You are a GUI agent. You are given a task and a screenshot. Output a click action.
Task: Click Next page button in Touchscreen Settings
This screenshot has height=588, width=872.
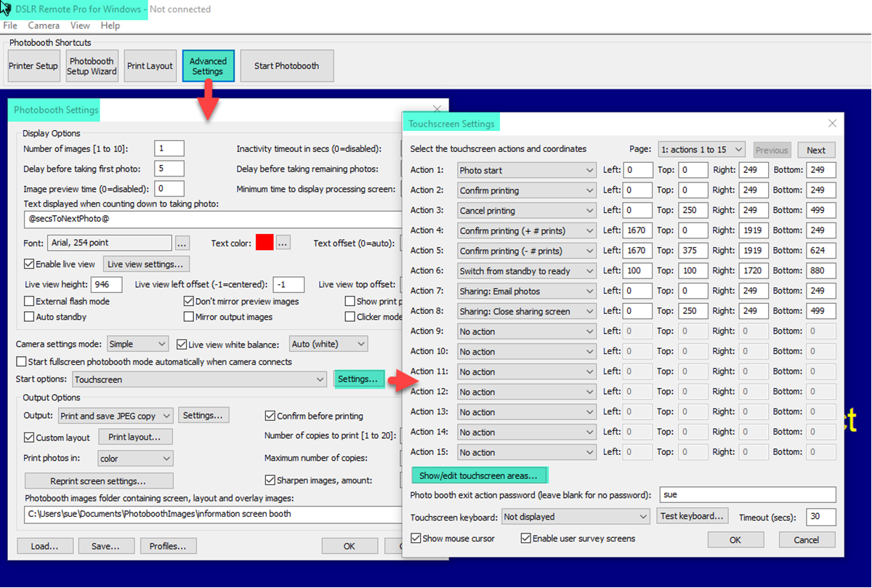(816, 150)
